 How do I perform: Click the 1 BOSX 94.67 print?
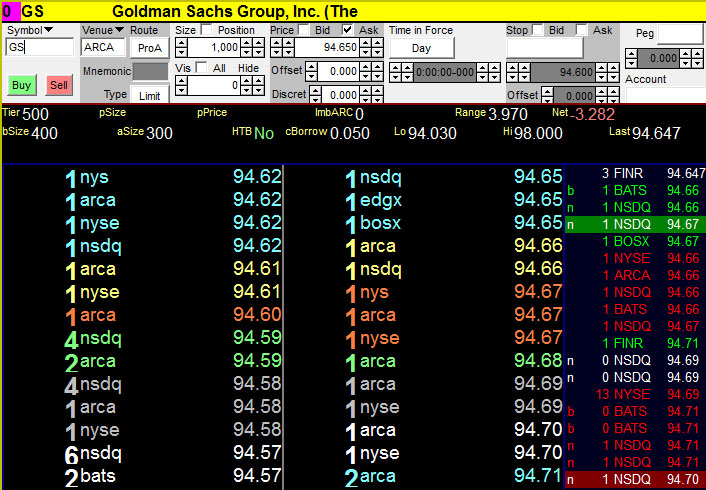(635, 241)
